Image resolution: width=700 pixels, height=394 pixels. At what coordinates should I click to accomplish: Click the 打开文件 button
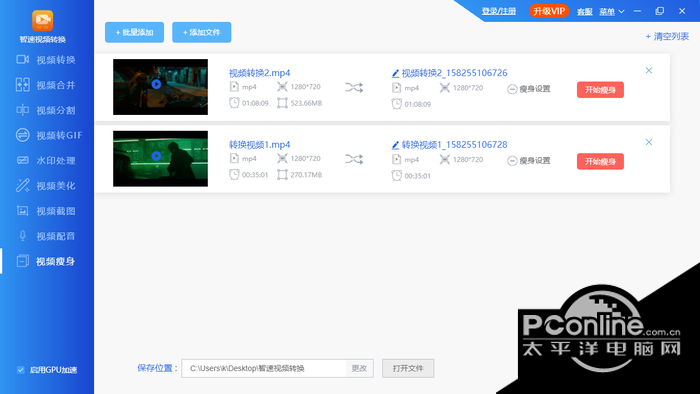coord(408,369)
